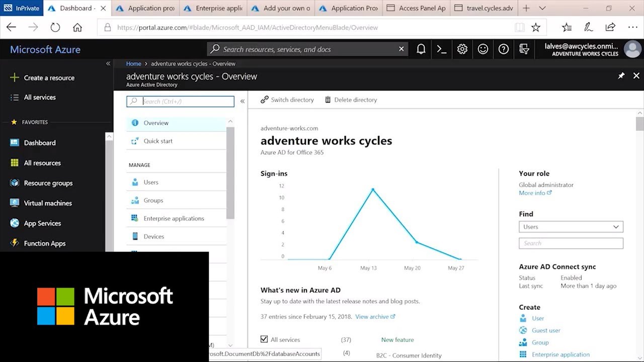Image resolution: width=644 pixels, height=362 pixels.
Task: Open the help question mark icon
Action: click(x=504, y=49)
